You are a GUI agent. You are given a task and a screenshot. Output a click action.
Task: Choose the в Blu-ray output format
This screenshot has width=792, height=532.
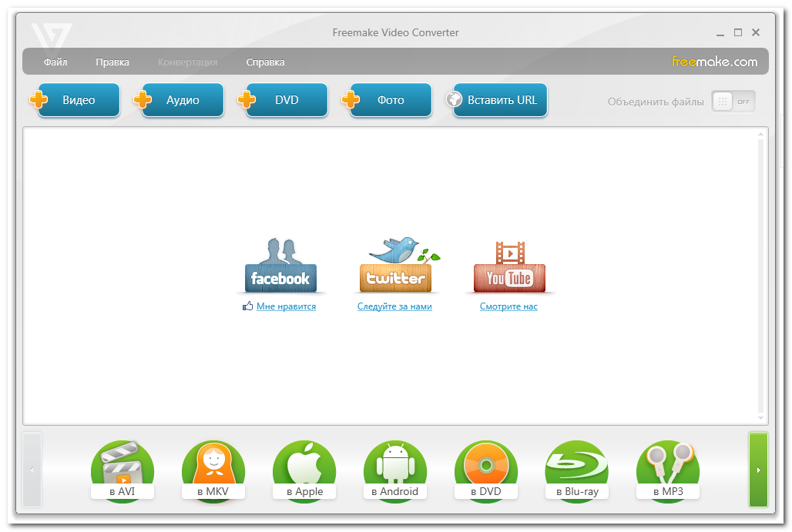pos(577,470)
